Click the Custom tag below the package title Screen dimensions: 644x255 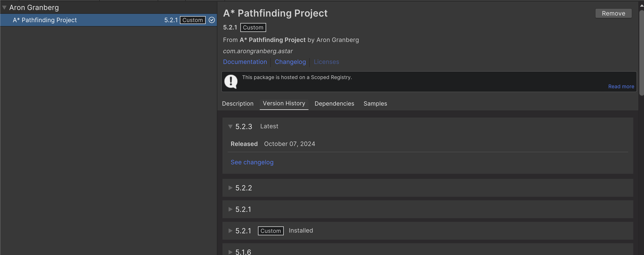pos(253,28)
